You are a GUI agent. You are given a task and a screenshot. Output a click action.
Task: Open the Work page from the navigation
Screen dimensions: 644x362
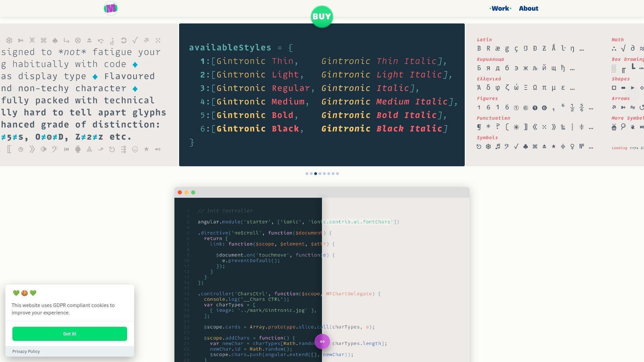[x=500, y=8]
